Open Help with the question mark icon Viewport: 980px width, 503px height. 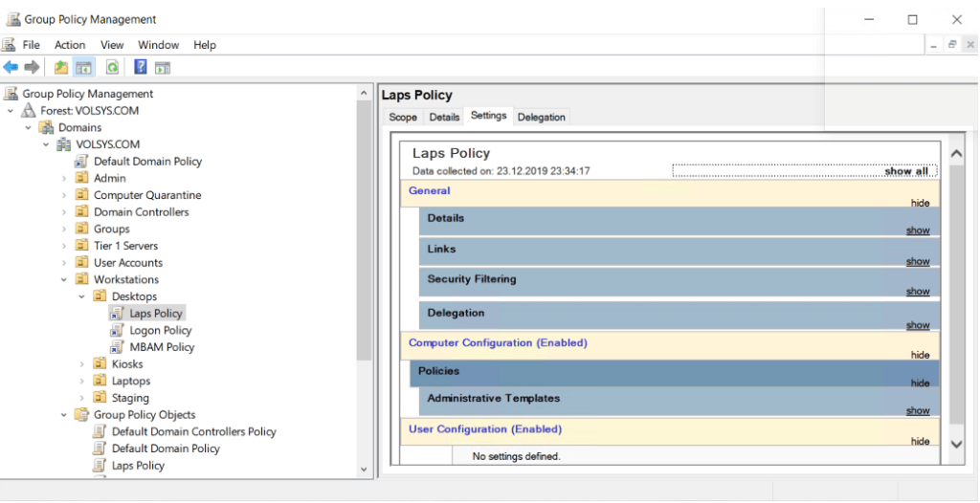(141, 67)
